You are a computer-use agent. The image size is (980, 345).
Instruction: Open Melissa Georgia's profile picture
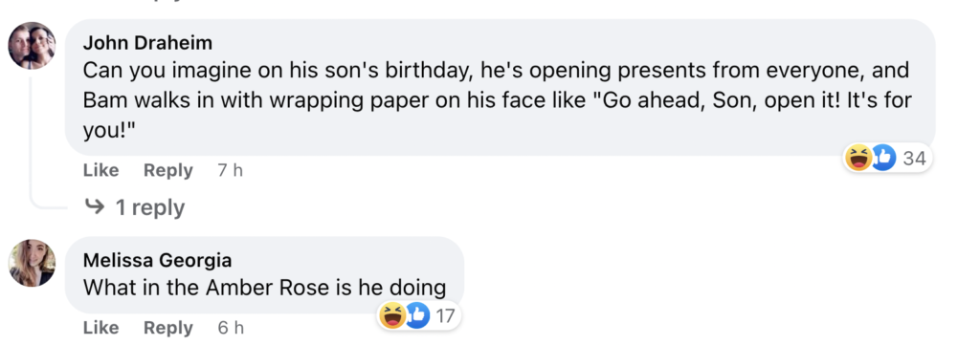[32, 263]
